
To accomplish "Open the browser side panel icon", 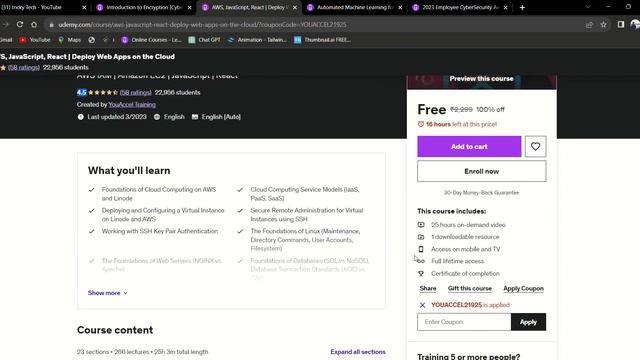I will (x=621, y=24).
